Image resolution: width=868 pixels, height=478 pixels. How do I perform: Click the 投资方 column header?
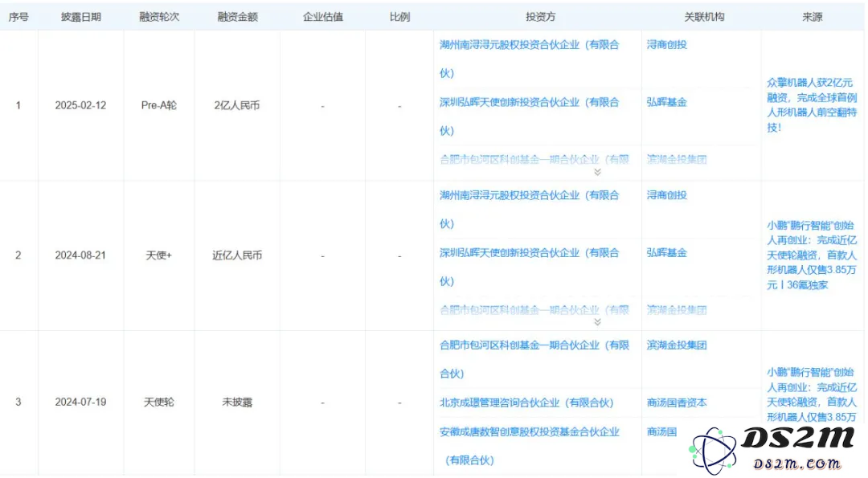tap(540, 17)
